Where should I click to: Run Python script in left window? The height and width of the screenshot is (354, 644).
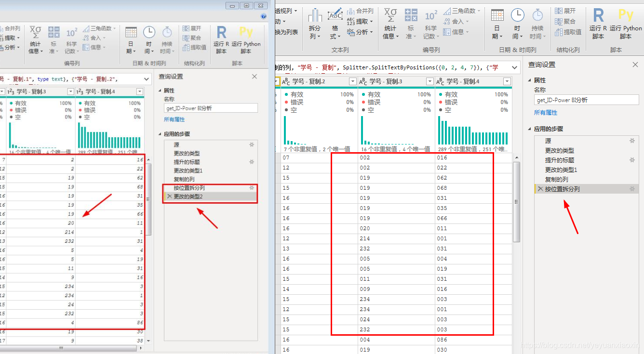246,40
